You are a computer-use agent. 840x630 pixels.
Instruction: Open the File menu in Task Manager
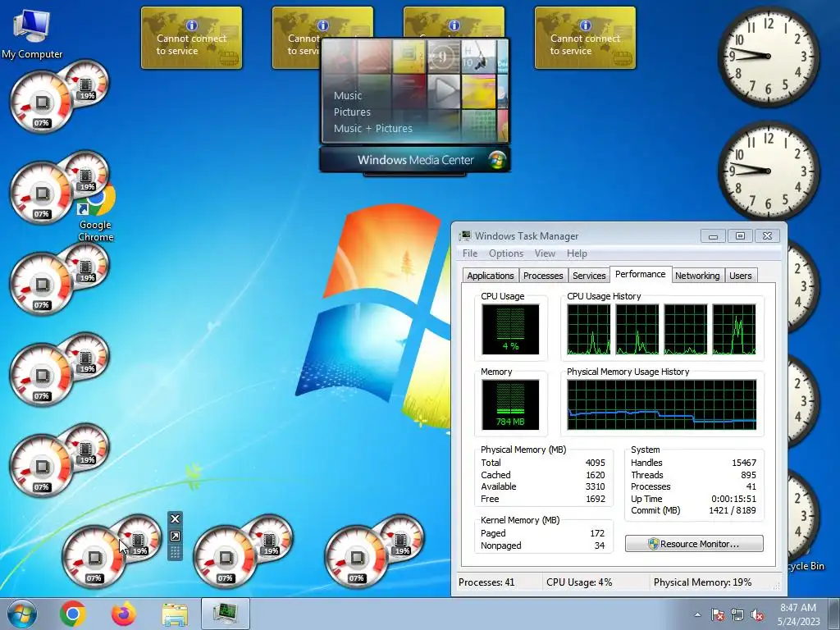[x=470, y=253]
